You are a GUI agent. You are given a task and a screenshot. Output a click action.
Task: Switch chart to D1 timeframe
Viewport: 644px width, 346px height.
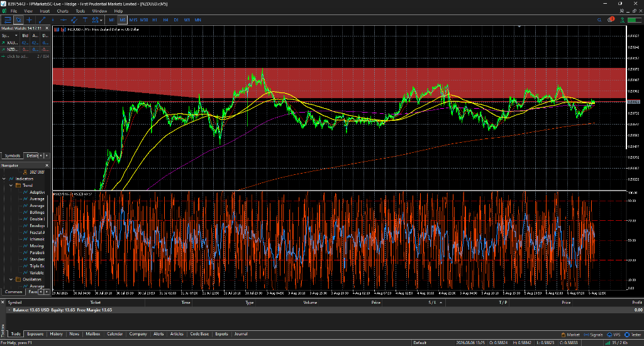point(176,20)
